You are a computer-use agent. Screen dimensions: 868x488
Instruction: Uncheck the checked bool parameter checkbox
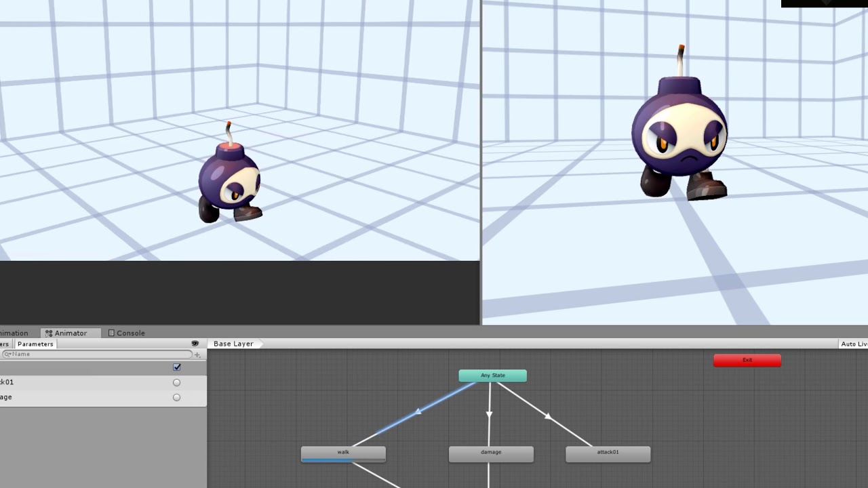coord(177,367)
